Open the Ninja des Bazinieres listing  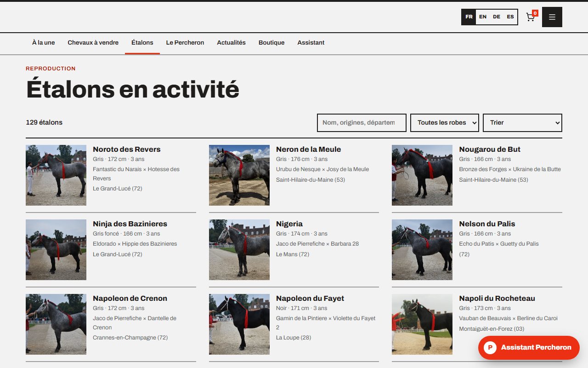pos(130,224)
